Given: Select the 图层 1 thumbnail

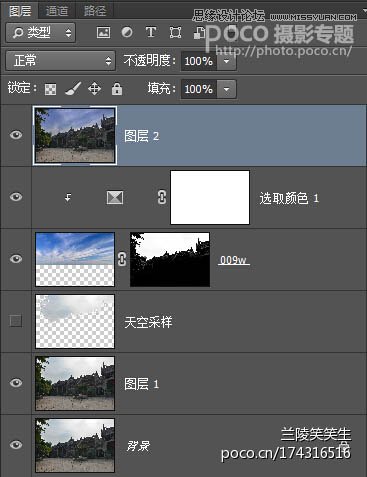Looking at the screenshot, I should [75, 383].
